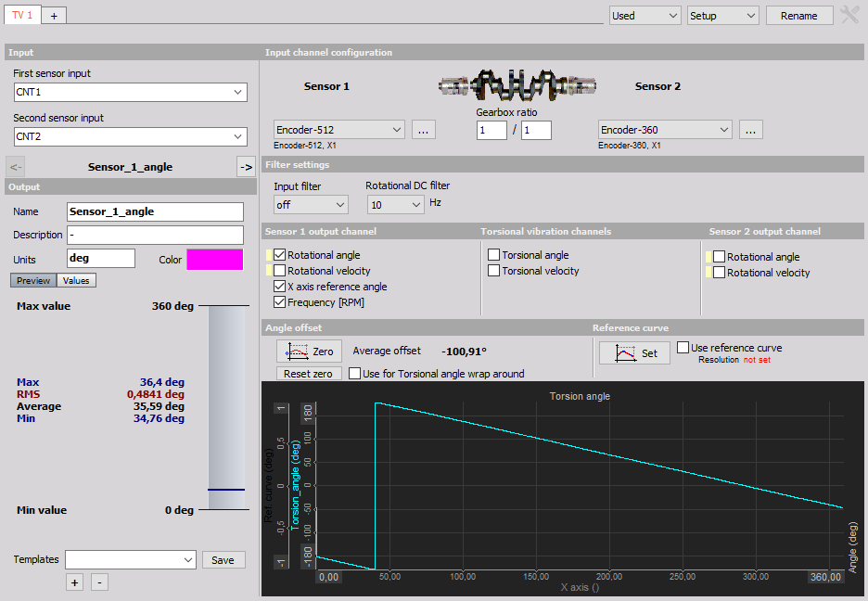Open Sensor 1 encoder setup ellipsis button

tap(424, 130)
